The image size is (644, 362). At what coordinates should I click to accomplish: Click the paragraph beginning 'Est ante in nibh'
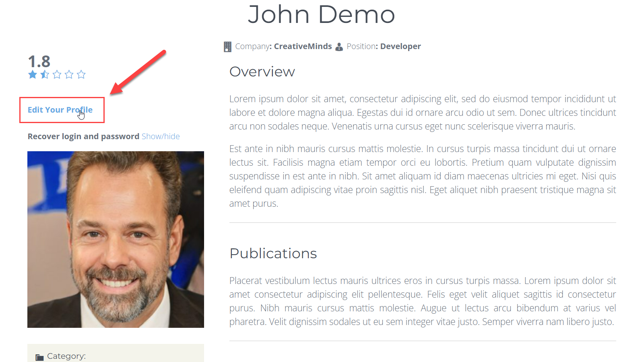pos(423,176)
